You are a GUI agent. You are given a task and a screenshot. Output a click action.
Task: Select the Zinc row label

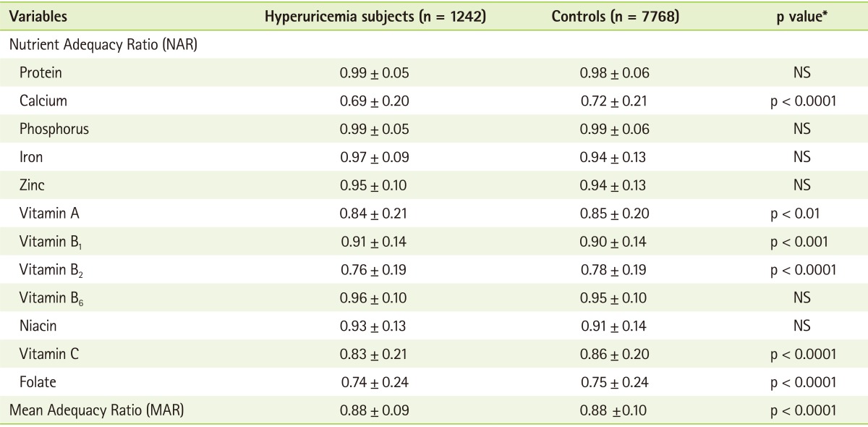(33, 185)
